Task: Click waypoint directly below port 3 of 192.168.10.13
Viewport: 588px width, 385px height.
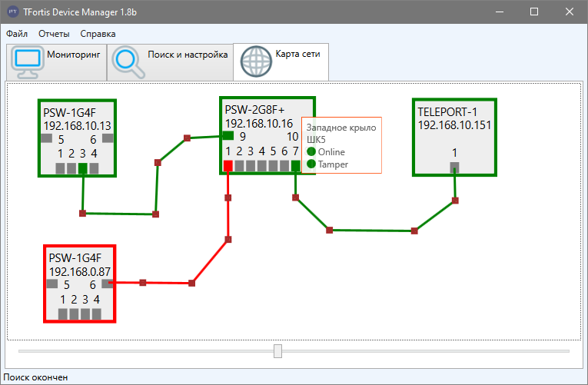Action: (82, 214)
